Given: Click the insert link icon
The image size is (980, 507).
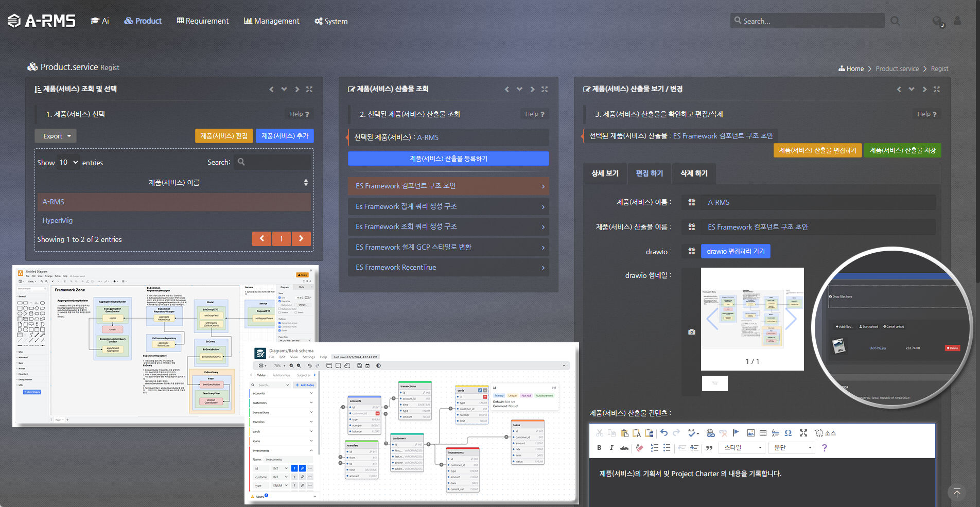Looking at the screenshot, I should click(710, 433).
